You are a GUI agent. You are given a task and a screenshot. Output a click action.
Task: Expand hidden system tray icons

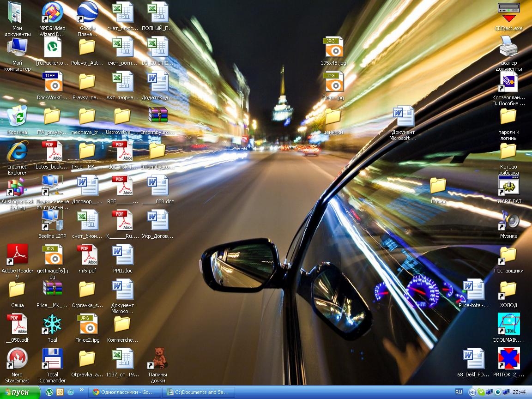point(472,393)
